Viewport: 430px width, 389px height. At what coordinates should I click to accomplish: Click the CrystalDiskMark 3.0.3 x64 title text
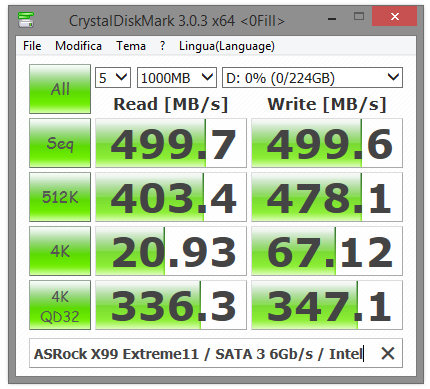177,21
